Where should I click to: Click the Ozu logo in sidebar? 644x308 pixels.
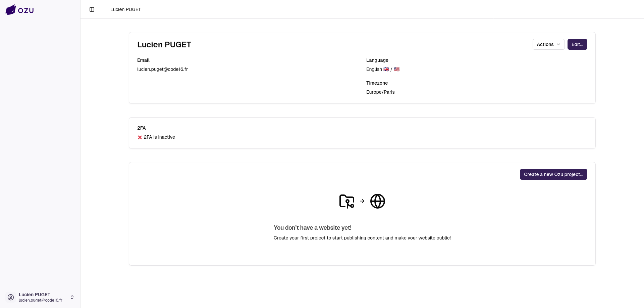(19, 10)
